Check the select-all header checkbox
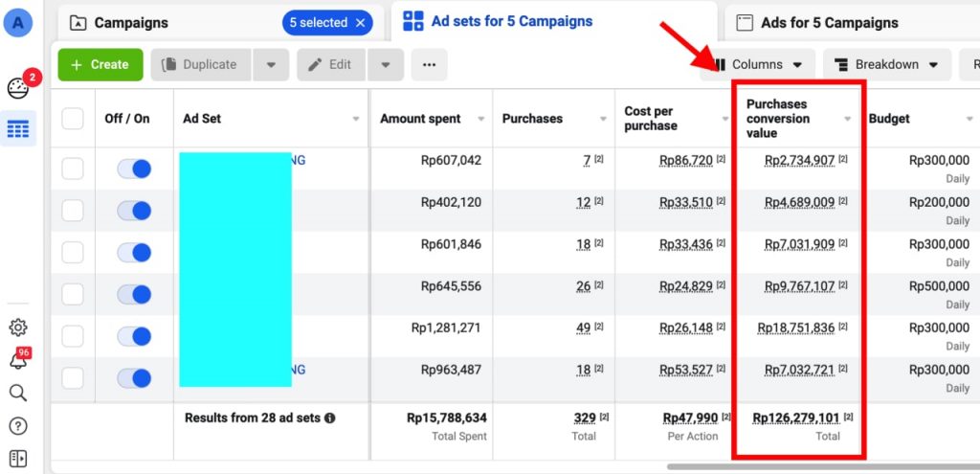The width and height of the screenshot is (980, 474). [x=73, y=119]
